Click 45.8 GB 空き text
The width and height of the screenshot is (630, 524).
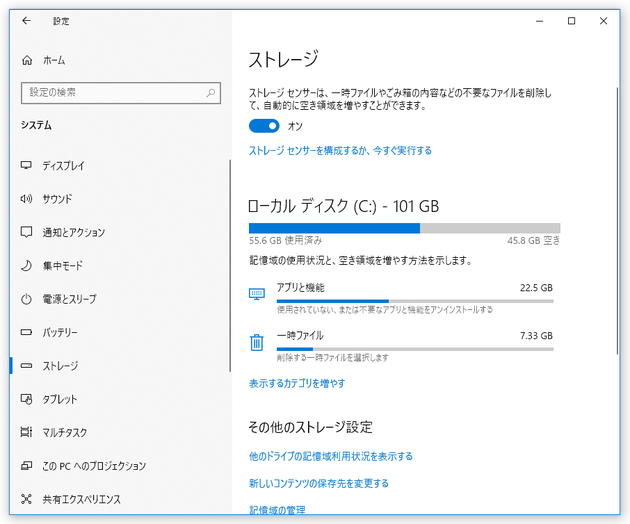pos(533,240)
